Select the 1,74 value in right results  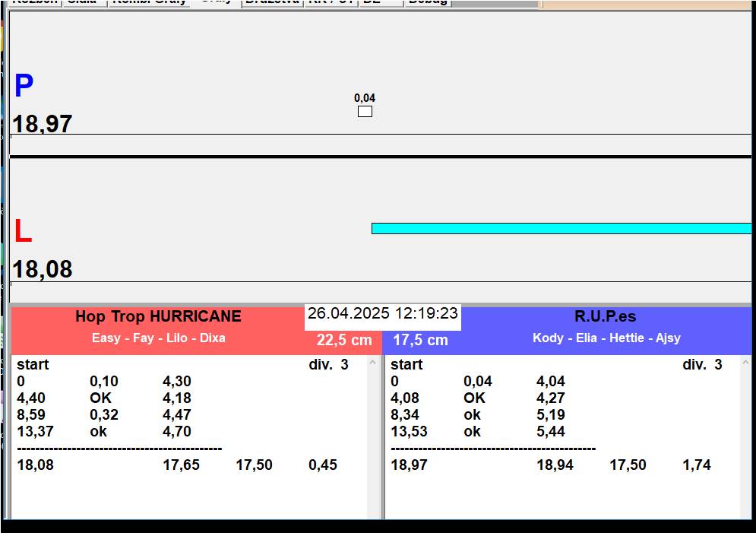[697, 465]
